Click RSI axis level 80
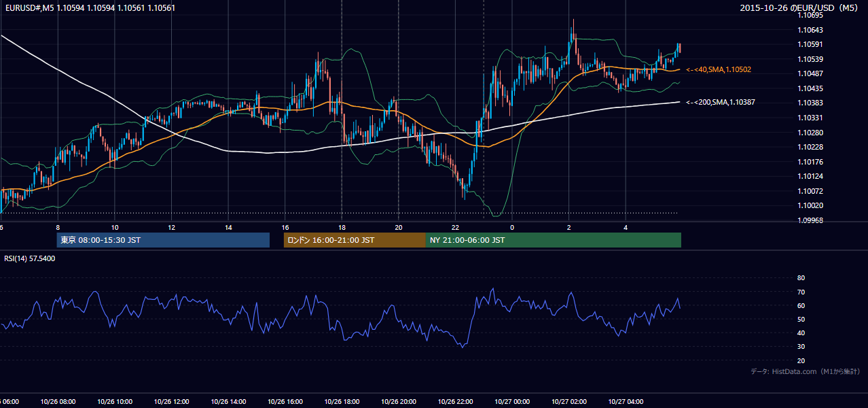868x408 pixels. pos(801,278)
